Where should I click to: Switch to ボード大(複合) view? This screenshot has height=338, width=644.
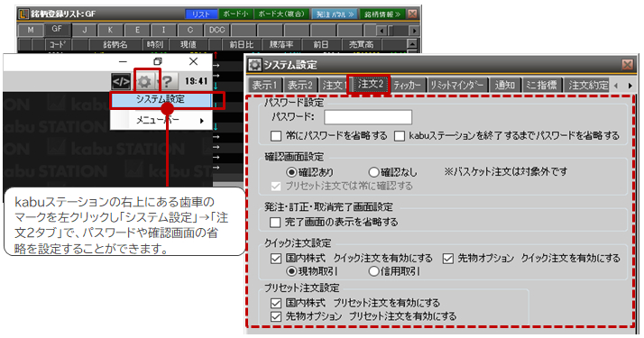coord(281,14)
